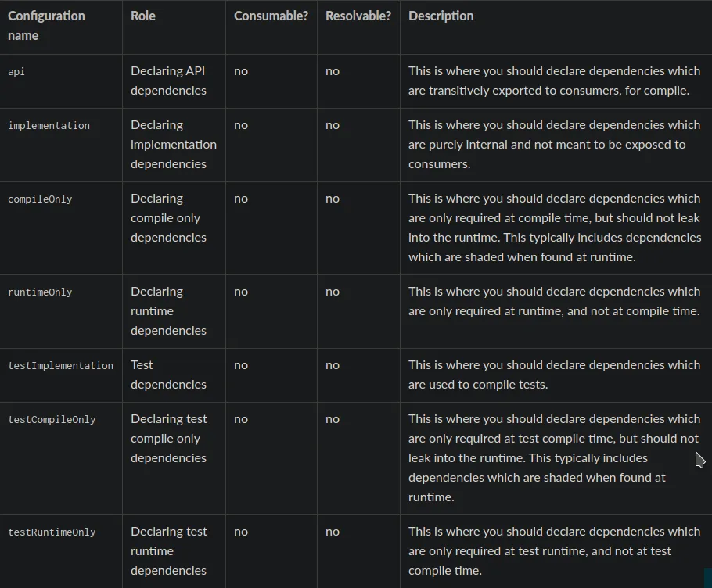Click the "Role" column header
Image resolution: width=712 pixels, height=588 pixels.
pyautogui.click(x=143, y=16)
